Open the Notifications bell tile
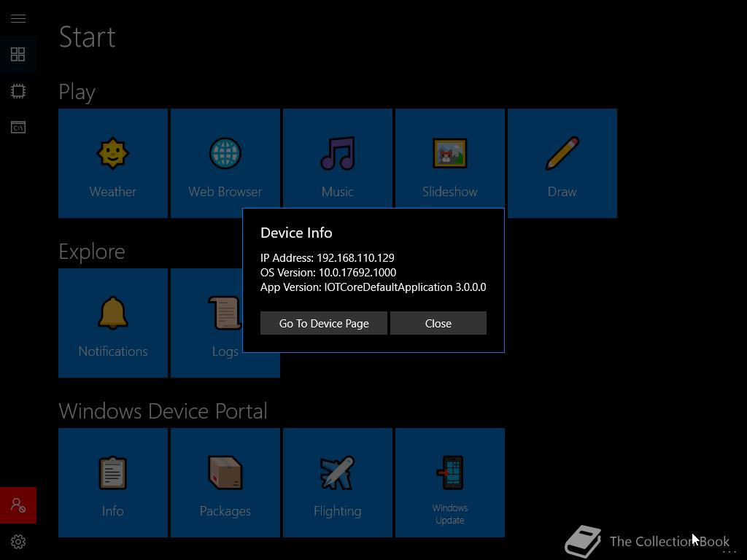This screenshot has height=560, width=747. pos(113,323)
